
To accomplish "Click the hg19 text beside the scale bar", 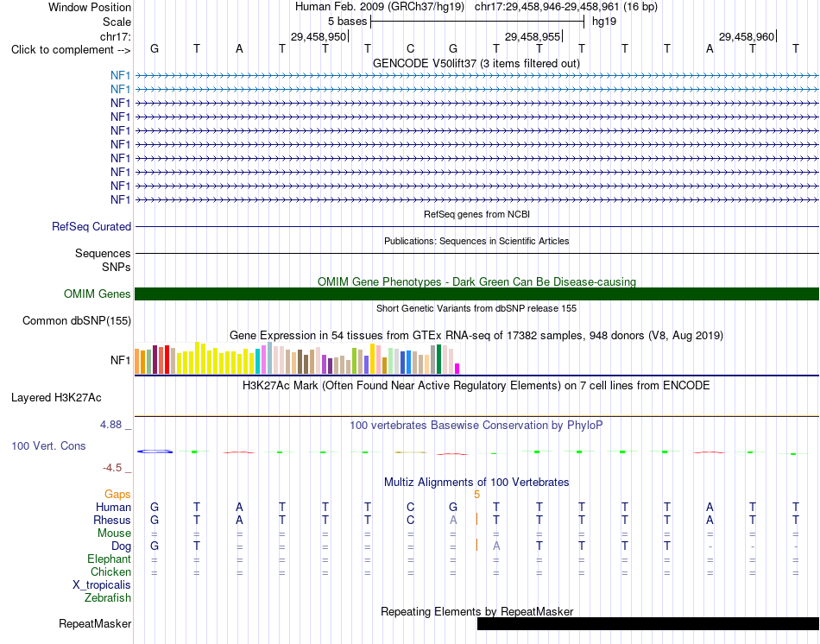I will (604, 22).
